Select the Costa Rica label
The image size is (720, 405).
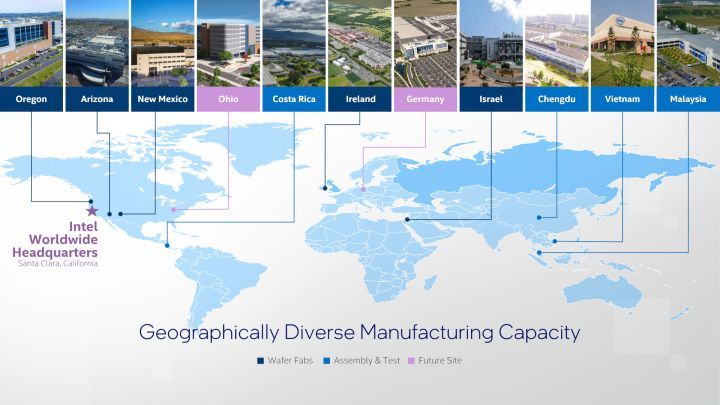[x=294, y=99]
